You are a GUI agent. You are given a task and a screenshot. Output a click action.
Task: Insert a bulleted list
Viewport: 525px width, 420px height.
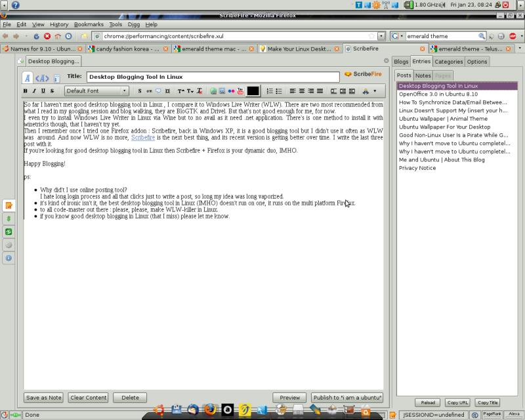[278, 91]
